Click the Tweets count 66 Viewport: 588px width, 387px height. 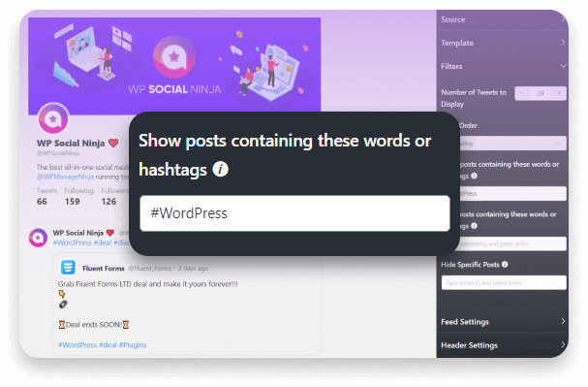point(42,202)
